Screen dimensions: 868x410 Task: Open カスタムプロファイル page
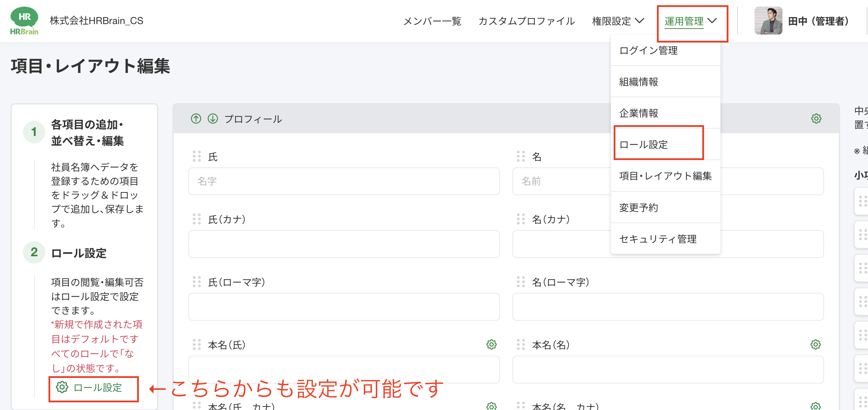coord(527,21)
